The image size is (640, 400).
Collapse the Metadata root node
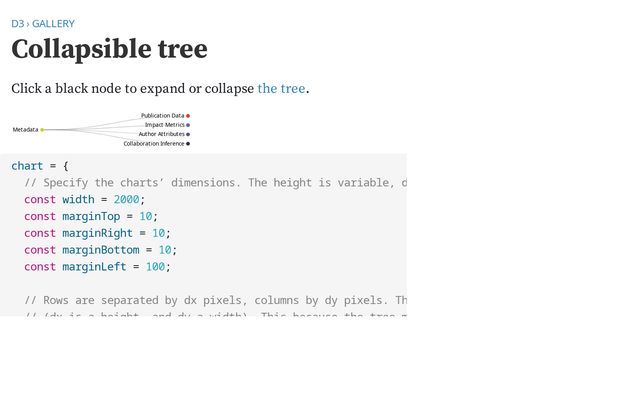tap(42, 130)
